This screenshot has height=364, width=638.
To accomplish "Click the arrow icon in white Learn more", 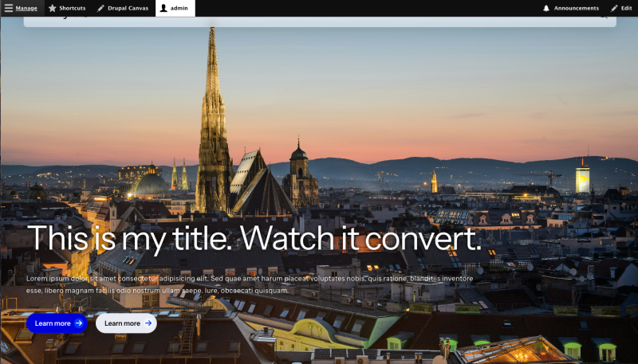I will (148, 323).
